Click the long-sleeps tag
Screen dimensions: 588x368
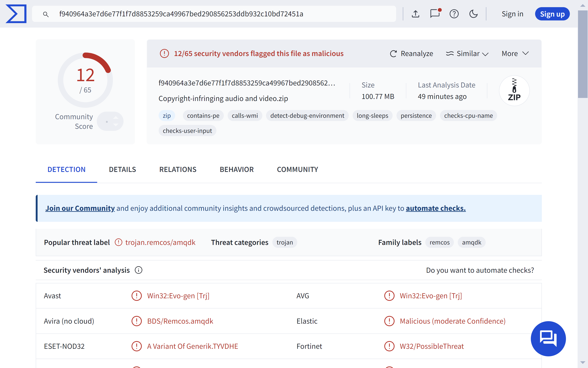coord(372,116)
